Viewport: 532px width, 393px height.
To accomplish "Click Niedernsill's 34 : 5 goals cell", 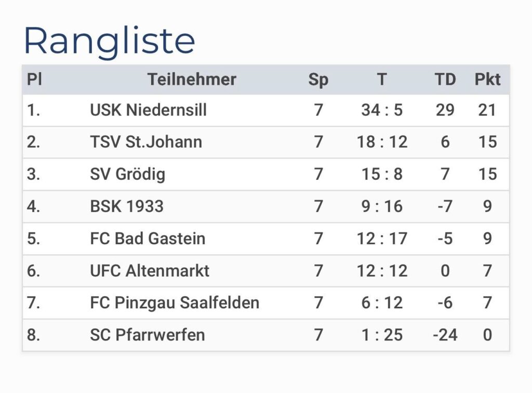I will [382, 110].
